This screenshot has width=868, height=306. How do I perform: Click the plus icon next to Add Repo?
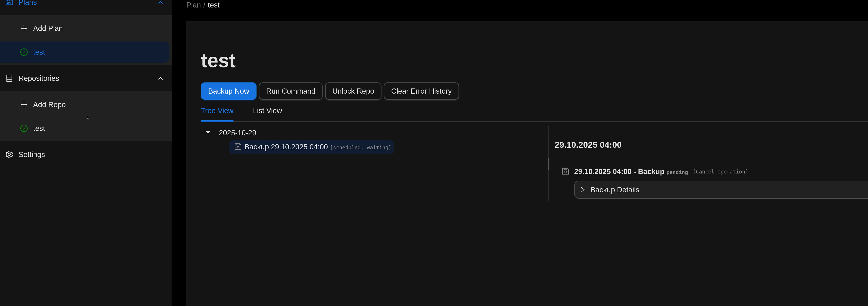tap(24, 105)
